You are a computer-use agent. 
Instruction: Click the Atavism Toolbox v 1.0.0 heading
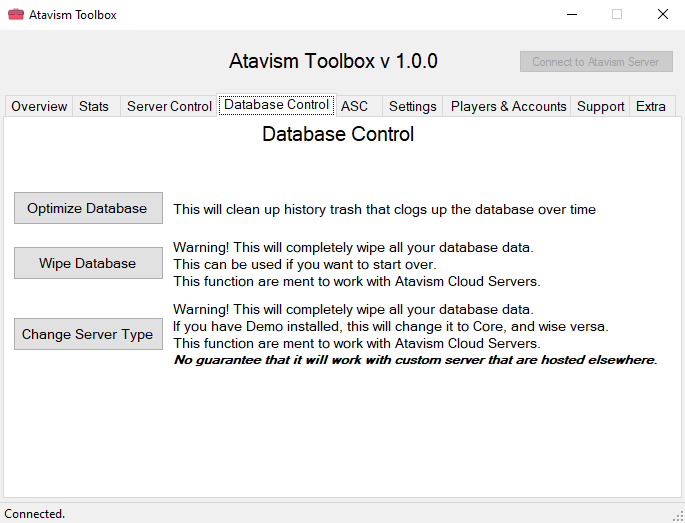pyautogui.click(x=333, y=61)
